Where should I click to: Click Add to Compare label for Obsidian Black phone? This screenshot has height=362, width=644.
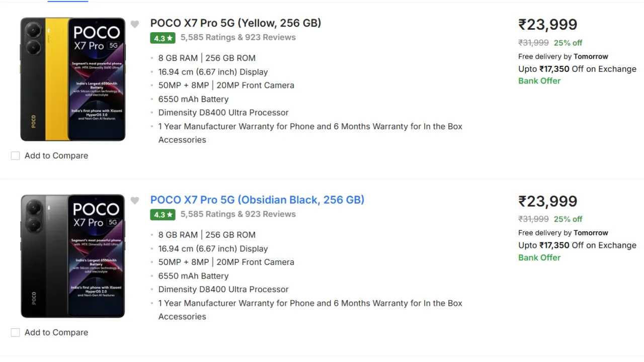tap(56, 332)
